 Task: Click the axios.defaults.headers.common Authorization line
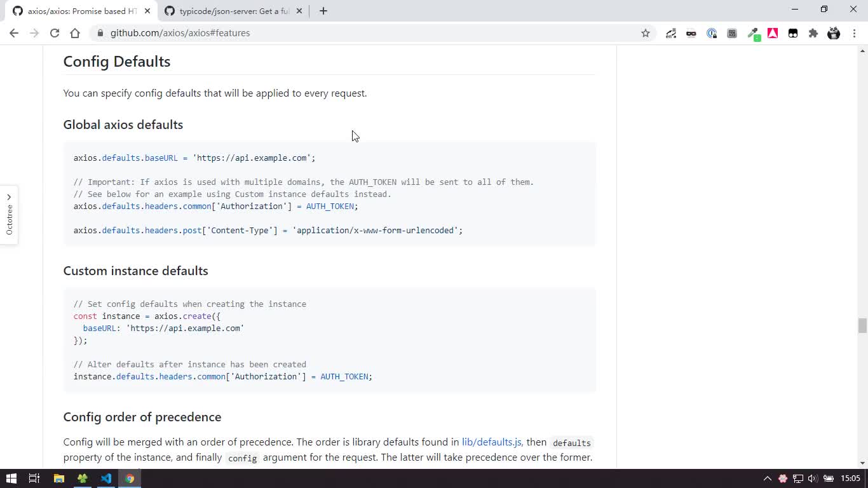pyautogui.click(x=216, y=206)
